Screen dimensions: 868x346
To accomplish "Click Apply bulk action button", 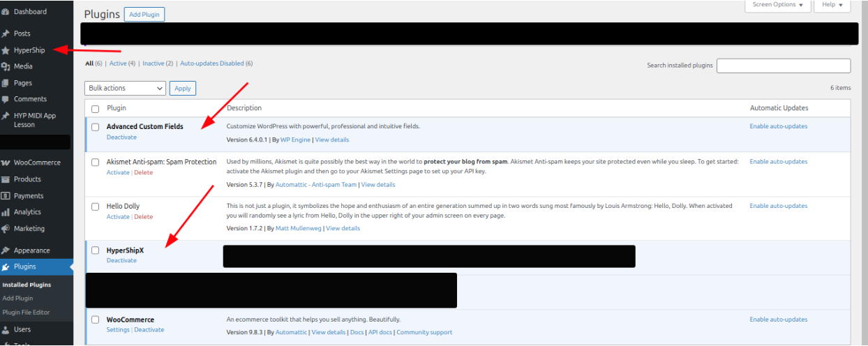I will (x=183, y=88).
